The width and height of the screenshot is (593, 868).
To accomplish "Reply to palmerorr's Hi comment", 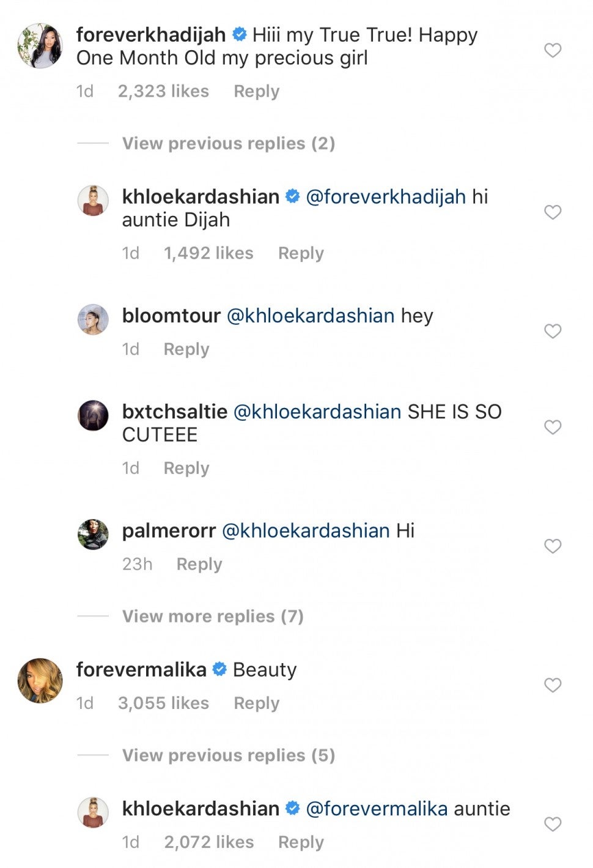I will (199, 564).
